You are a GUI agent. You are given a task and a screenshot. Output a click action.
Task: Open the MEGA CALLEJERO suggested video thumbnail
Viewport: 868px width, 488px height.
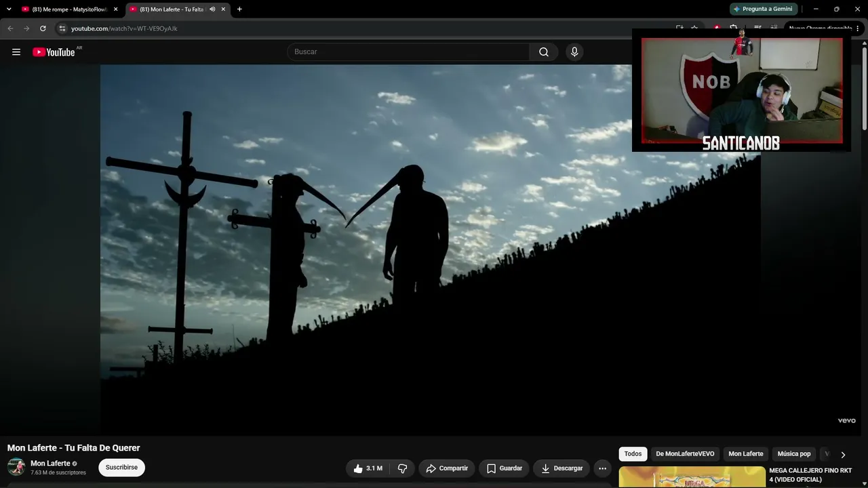(692, 477)
